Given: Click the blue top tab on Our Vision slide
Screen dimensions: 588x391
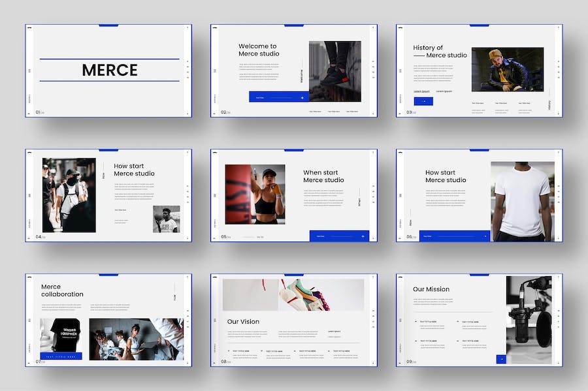Looking at the screenshot, I should (293, 275).
